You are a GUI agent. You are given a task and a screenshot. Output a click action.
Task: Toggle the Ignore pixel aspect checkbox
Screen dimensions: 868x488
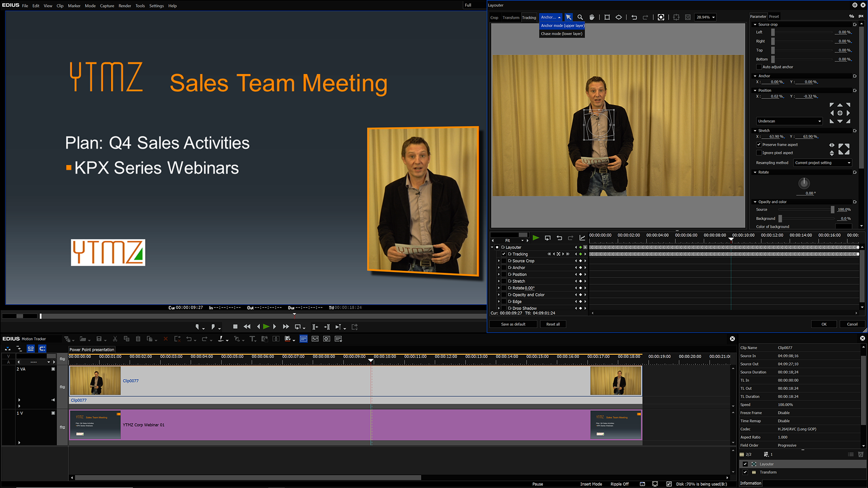click(759, 153)
